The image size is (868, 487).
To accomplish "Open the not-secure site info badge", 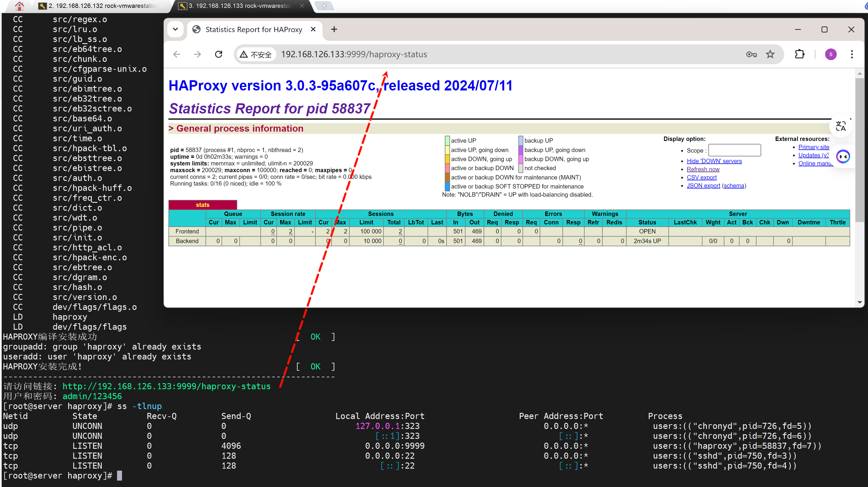I will tap(256, 54).
